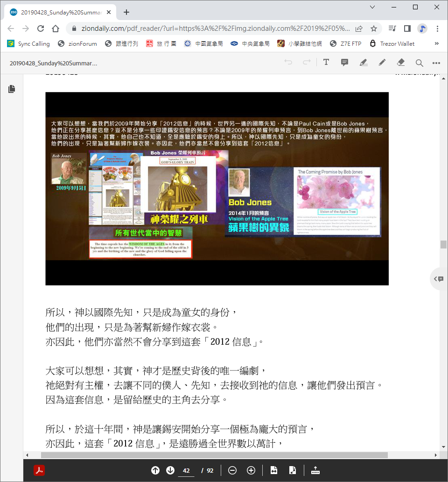448x482 pixels.
Task: Go to the next PDF page
Action: pos(170,470)
